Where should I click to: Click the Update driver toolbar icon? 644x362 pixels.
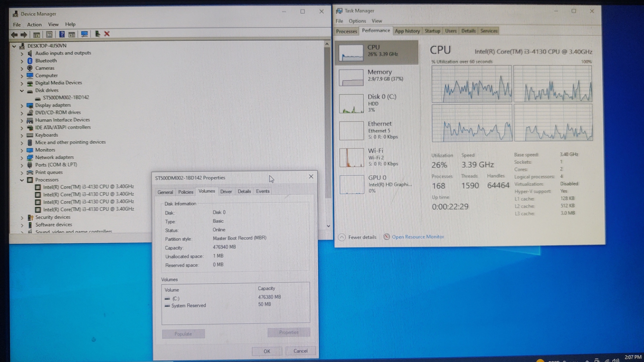(97, 34)
